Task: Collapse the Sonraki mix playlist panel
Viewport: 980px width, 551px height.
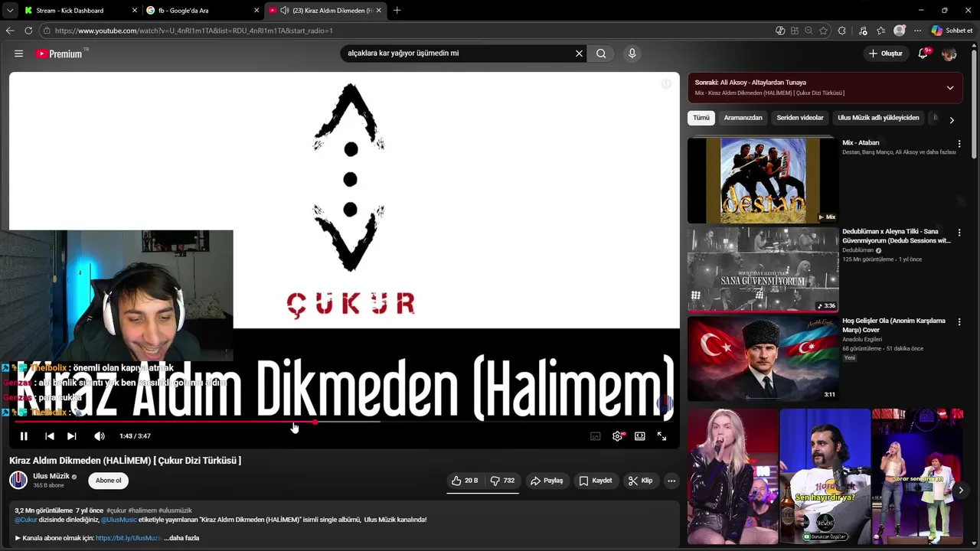Action: 950,87
